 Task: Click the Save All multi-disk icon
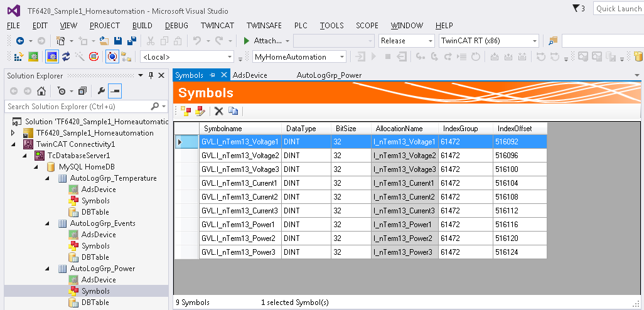coord(132,41)
